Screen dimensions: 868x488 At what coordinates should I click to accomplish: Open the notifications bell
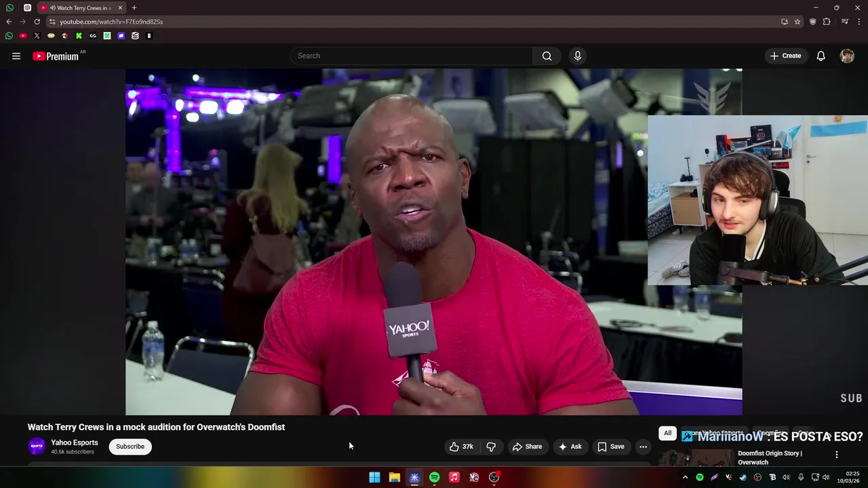point(821,56)
